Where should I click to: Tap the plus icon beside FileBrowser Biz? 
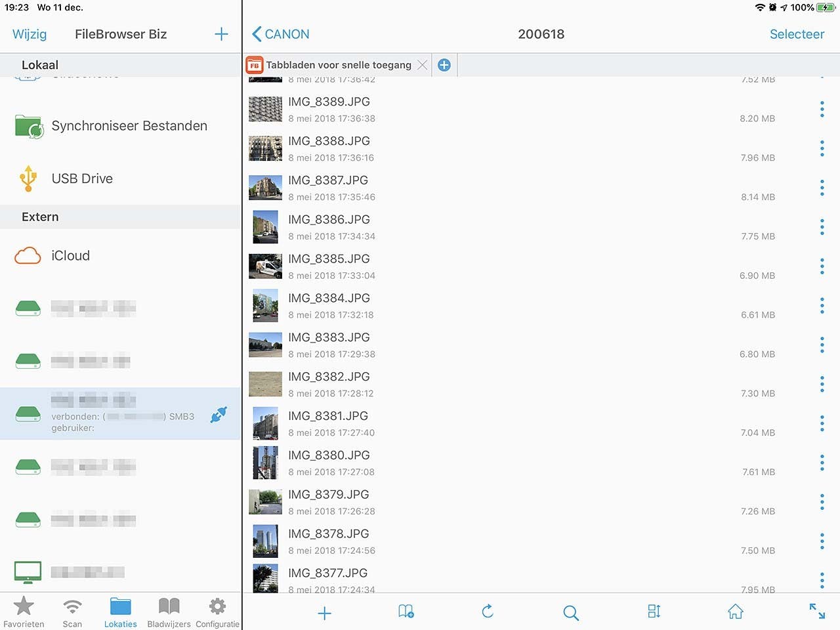pos(221,34)
